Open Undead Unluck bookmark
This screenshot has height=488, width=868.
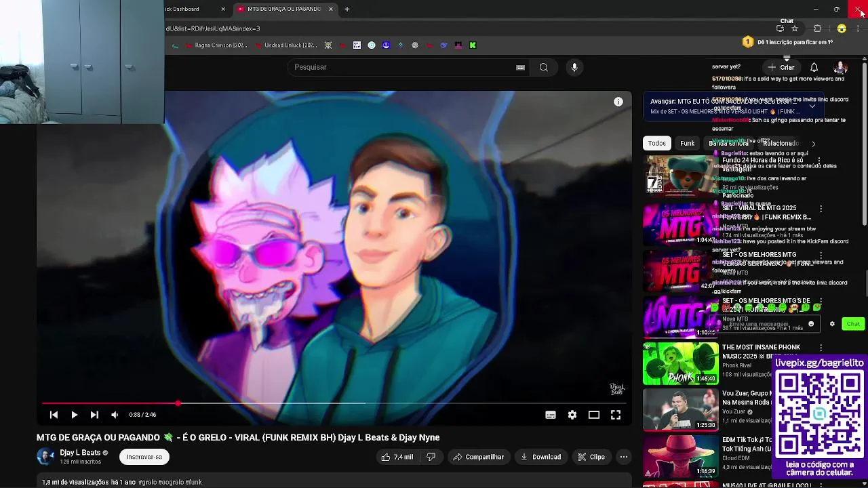click(286, 45)
